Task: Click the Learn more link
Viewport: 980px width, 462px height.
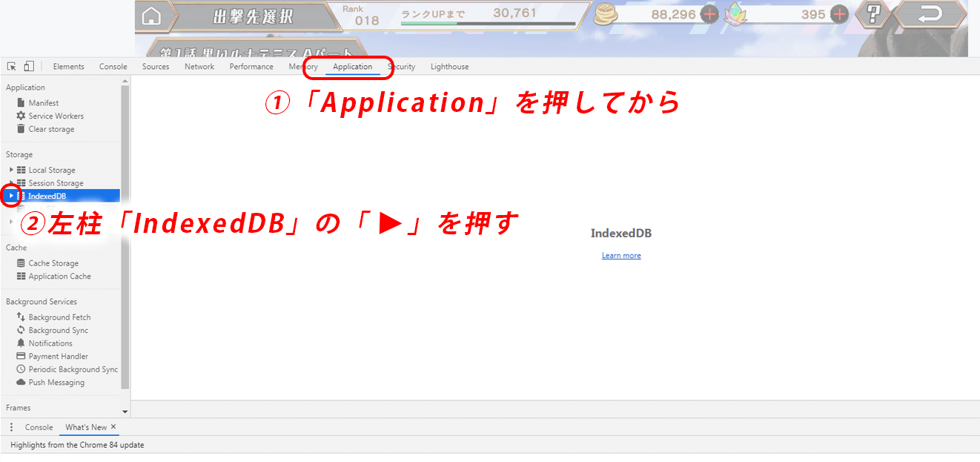Action: tap(621, 256)
